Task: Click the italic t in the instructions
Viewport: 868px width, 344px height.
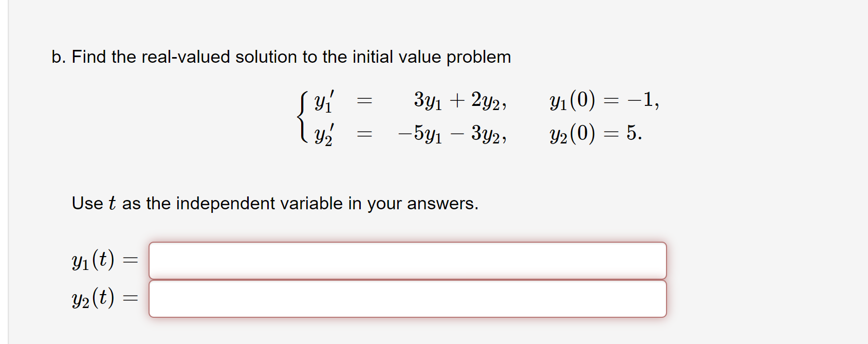Action: (111, 202)
